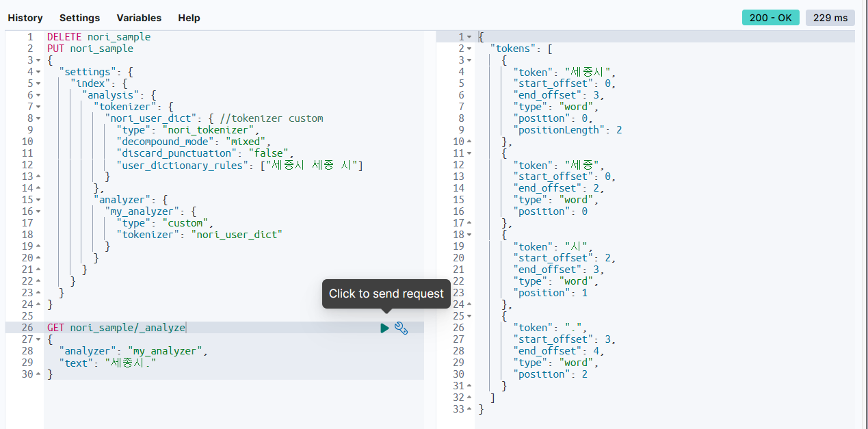Collapse the response fold arrow on line 25

click(x=469, y=316)
